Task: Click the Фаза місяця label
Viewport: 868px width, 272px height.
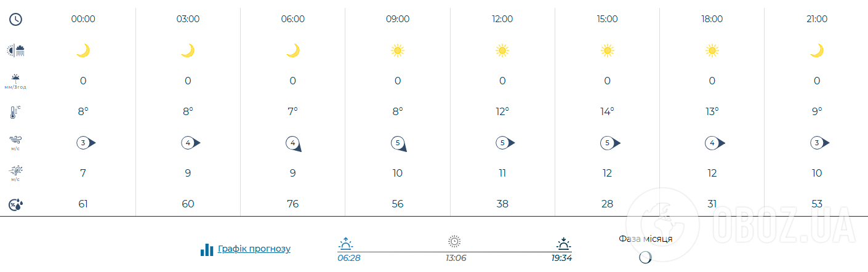Action: [x=645, y=239]
